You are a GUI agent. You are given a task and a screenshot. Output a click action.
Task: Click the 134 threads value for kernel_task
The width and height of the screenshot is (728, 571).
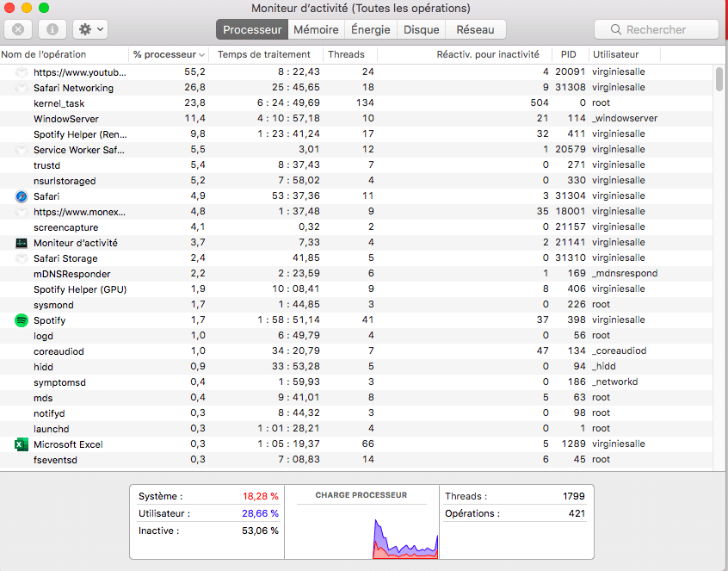click(x=365, y=102)
